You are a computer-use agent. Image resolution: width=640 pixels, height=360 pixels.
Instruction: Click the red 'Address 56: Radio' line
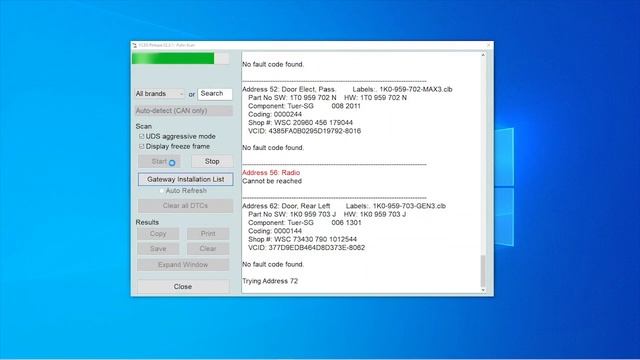click(x=271, y=173)
